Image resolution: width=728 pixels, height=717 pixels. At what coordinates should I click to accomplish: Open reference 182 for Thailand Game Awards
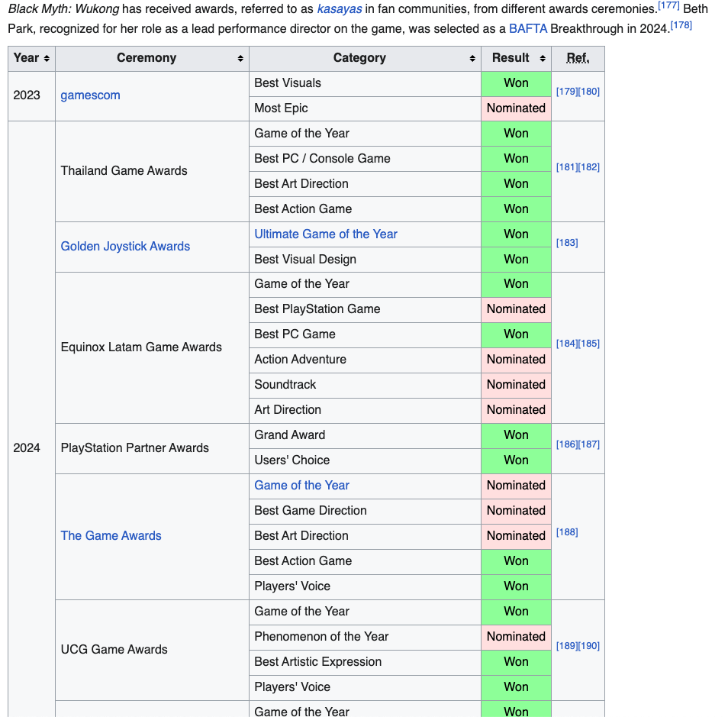click(589, 167)
